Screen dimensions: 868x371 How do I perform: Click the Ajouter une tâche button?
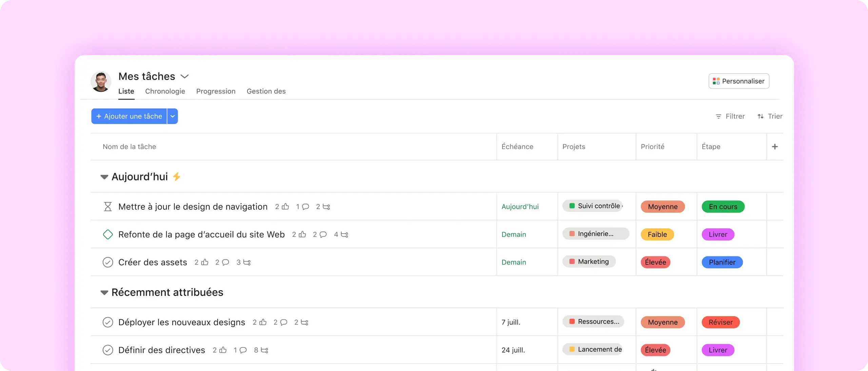[x=129, y=116]
